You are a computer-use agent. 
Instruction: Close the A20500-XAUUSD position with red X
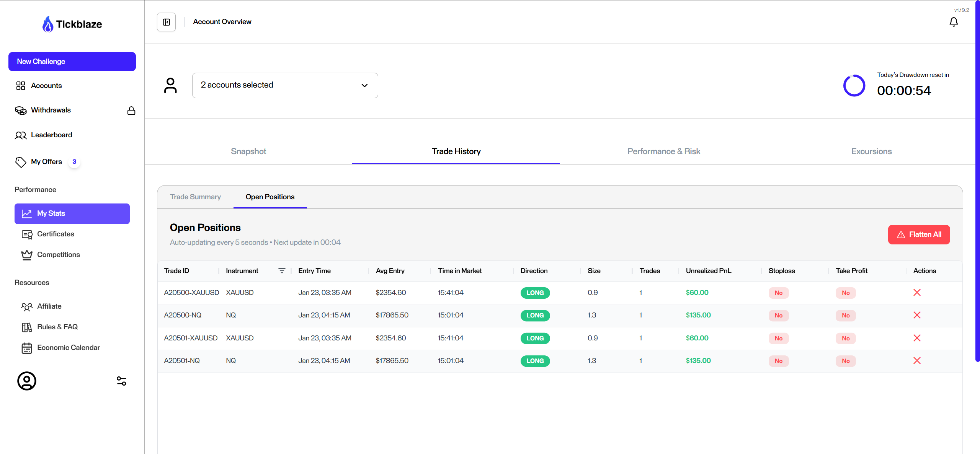917,293
